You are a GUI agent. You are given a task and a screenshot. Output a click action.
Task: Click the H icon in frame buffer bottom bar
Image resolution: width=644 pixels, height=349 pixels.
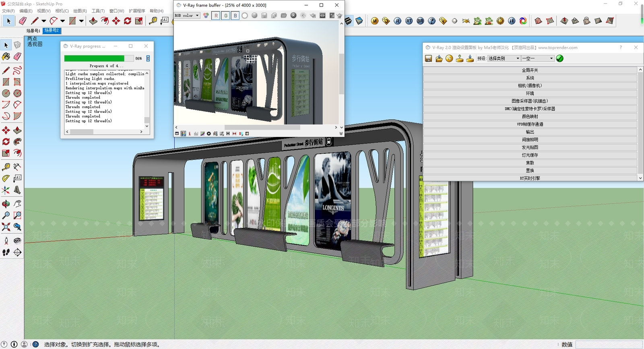point(228,134)
